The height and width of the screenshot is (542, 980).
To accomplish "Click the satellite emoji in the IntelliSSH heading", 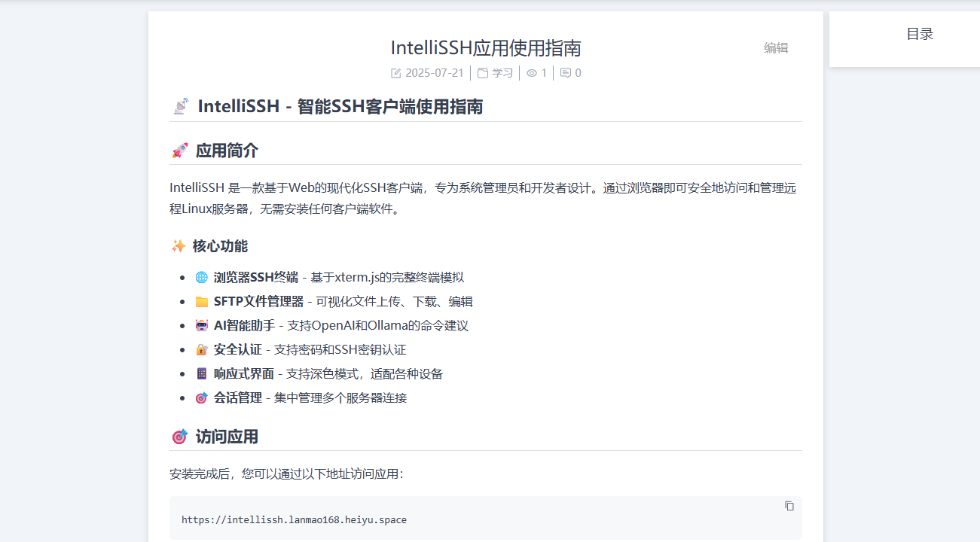I will (x=180, y=107).
